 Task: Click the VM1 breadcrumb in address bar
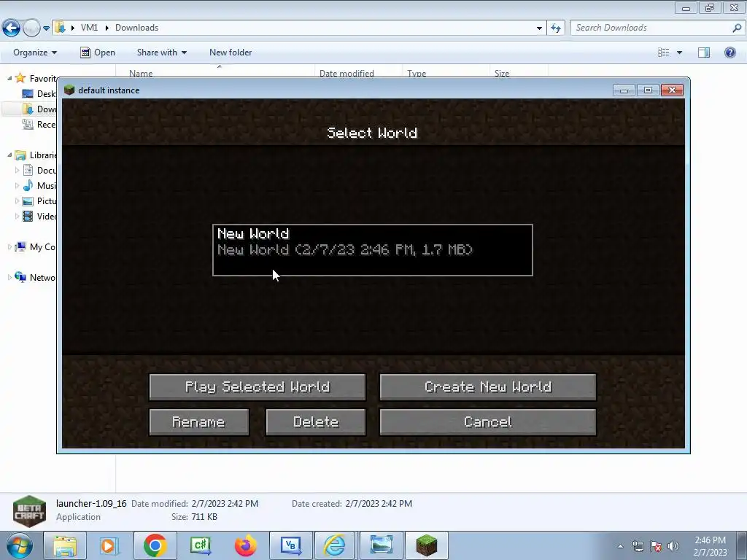(x=89, y=28)
